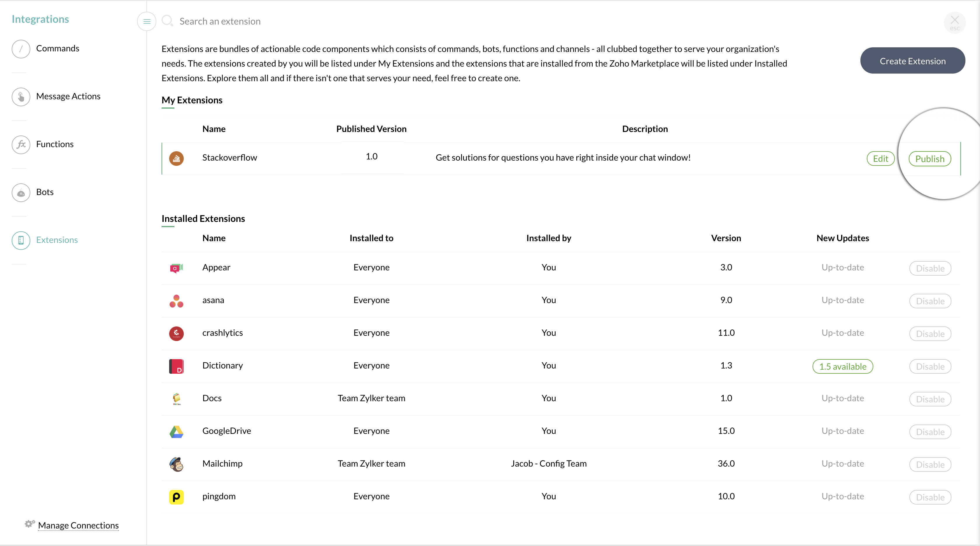This screenshot has height=546, width=980.
Task: Open the Manage Connections link
Action: point(78,526)
